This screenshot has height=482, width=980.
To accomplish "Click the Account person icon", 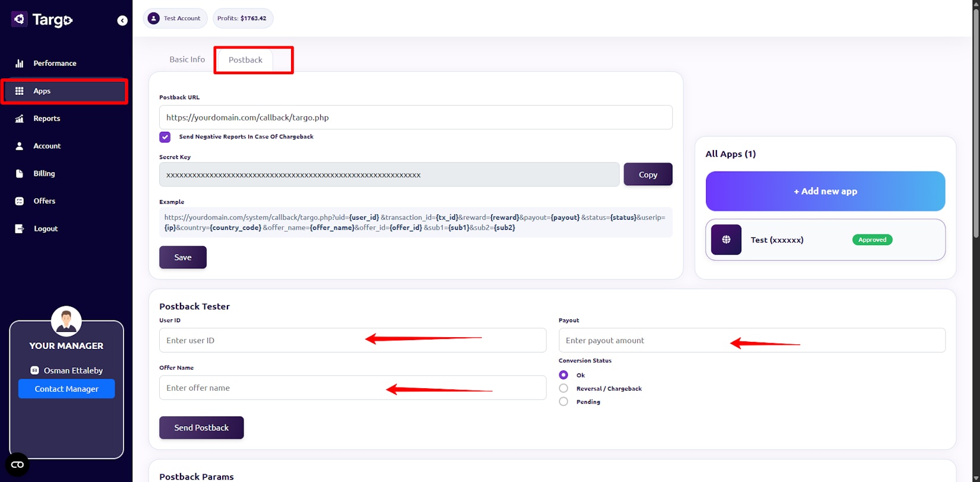I will (x=20, y=146).
